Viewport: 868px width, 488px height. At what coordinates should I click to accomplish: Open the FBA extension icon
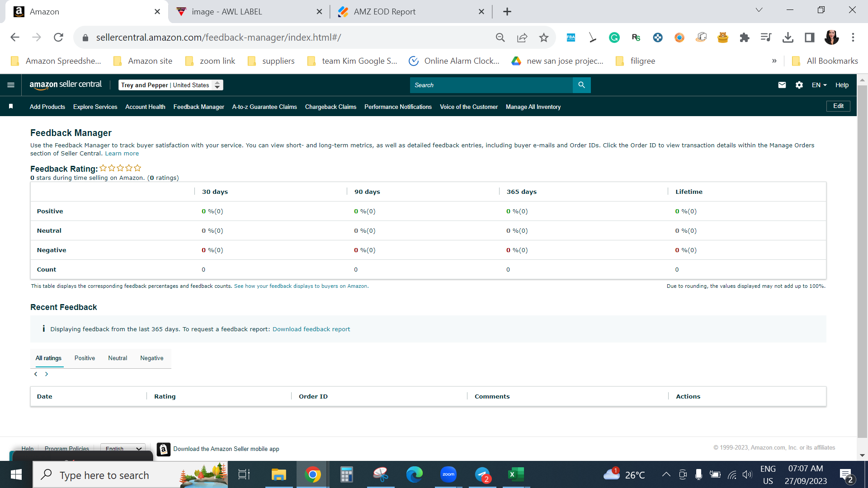(x=571, y=38)
